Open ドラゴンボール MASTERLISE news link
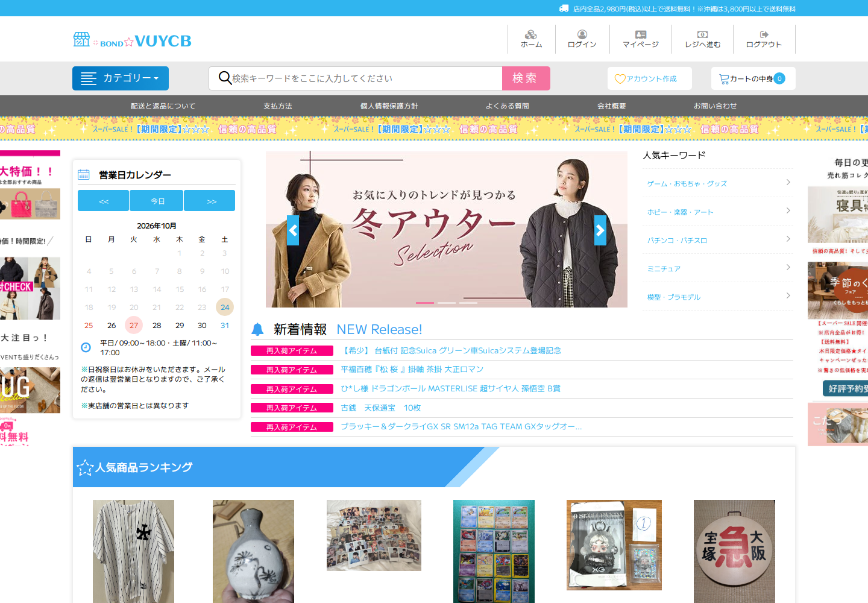 pos(450,389)
